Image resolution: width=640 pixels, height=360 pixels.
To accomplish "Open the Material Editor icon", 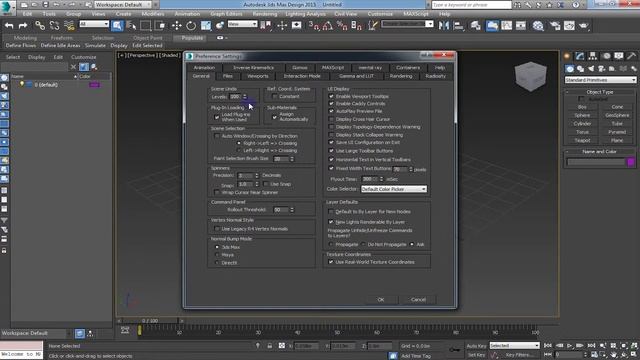I will tap(538, 25).
